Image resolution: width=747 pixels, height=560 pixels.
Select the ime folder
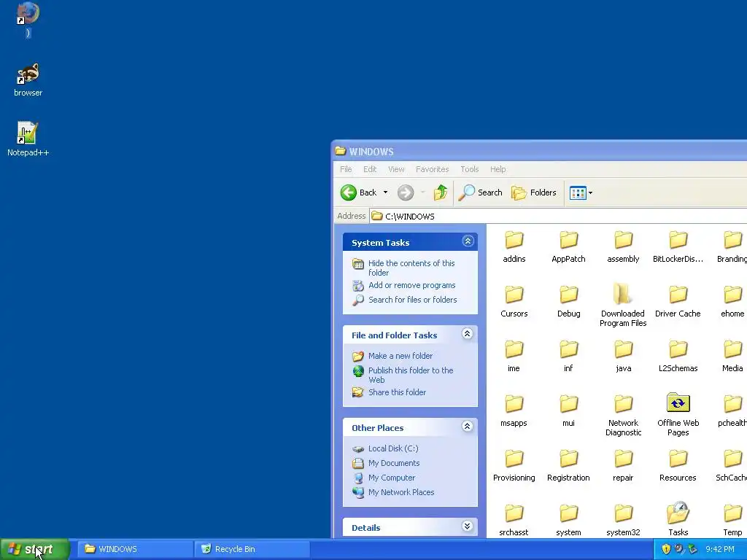[514, 356]
